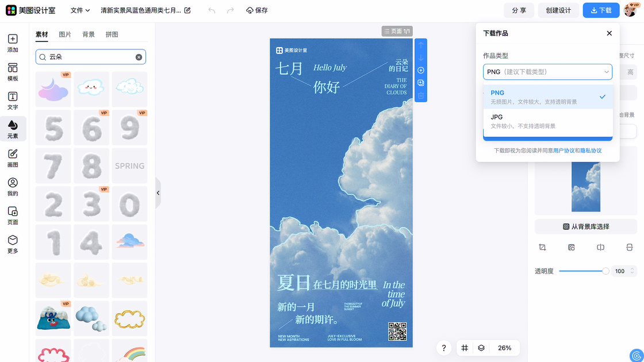Clear the 云朵 search text

click(x=139, y=57)
